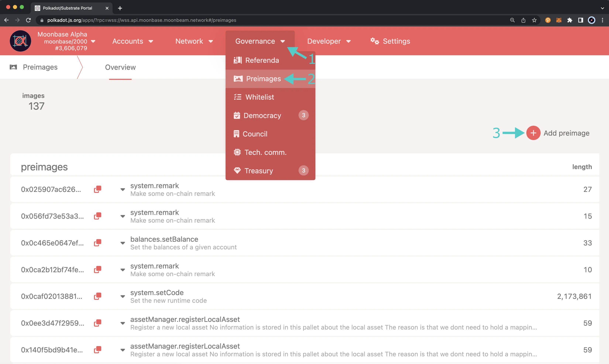Copy hash 0x0ee3d47f2959 with its copy icon
Screen dimensions: 609x364
(x=98, y=323)
